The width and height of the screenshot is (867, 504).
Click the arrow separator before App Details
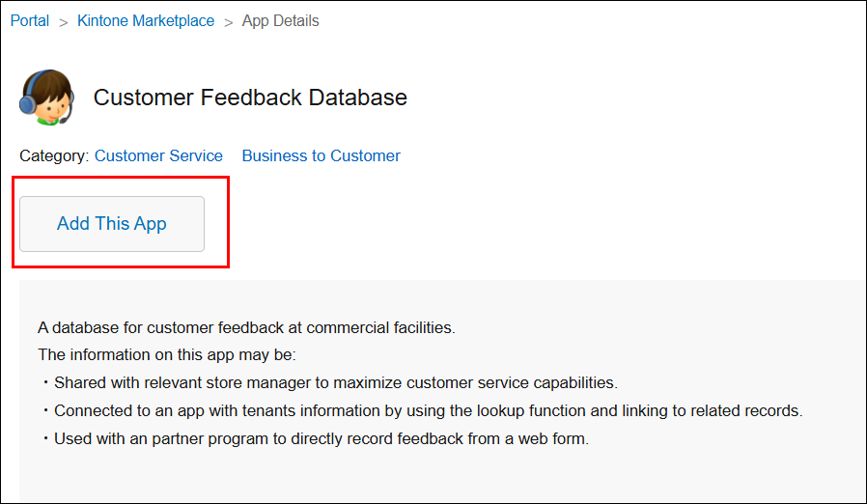(x=229, y=21)
